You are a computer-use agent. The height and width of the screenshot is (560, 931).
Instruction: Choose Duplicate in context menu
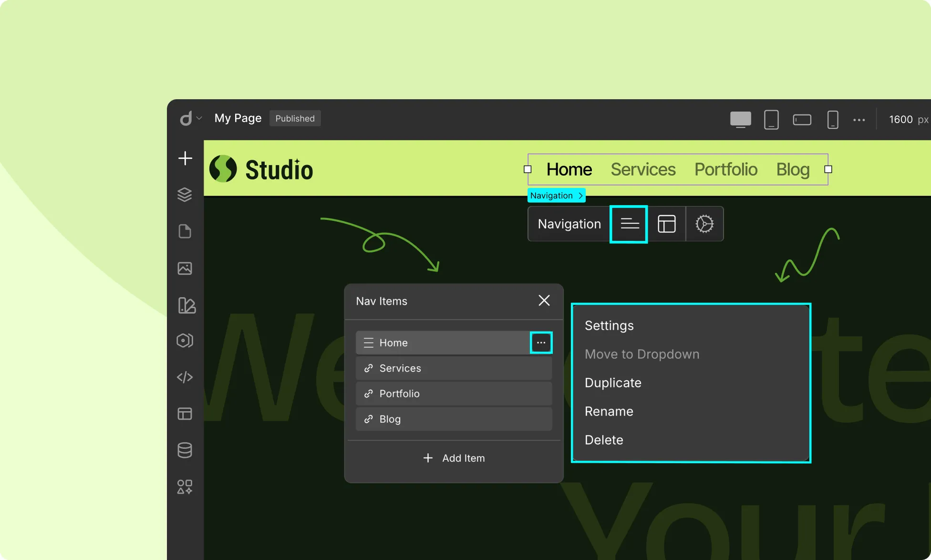(x=613, y=383)
